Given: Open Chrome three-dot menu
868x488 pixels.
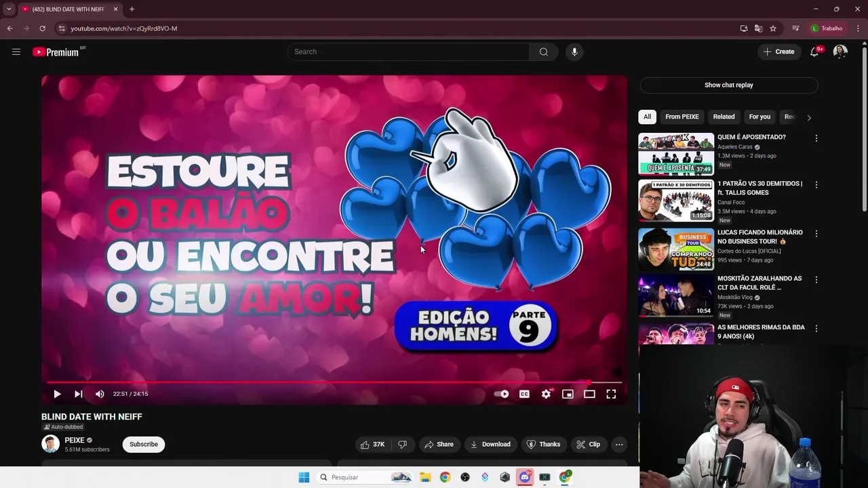Looking at the screenshot, I should click(858, 28).
